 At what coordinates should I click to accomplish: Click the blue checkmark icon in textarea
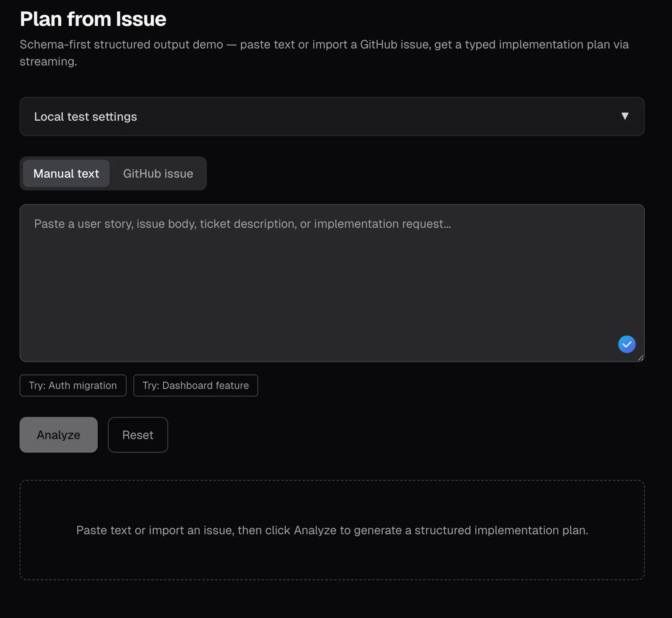[x=627, y=344]
